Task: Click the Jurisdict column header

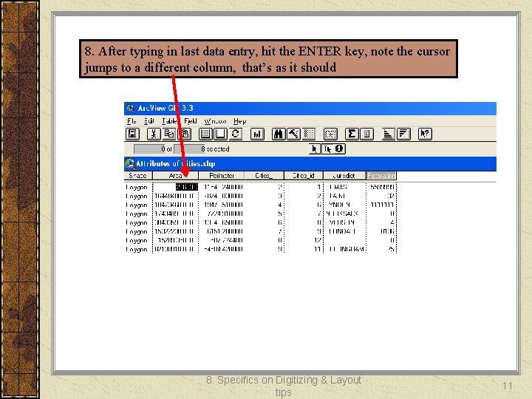Action: coord(344,175)
